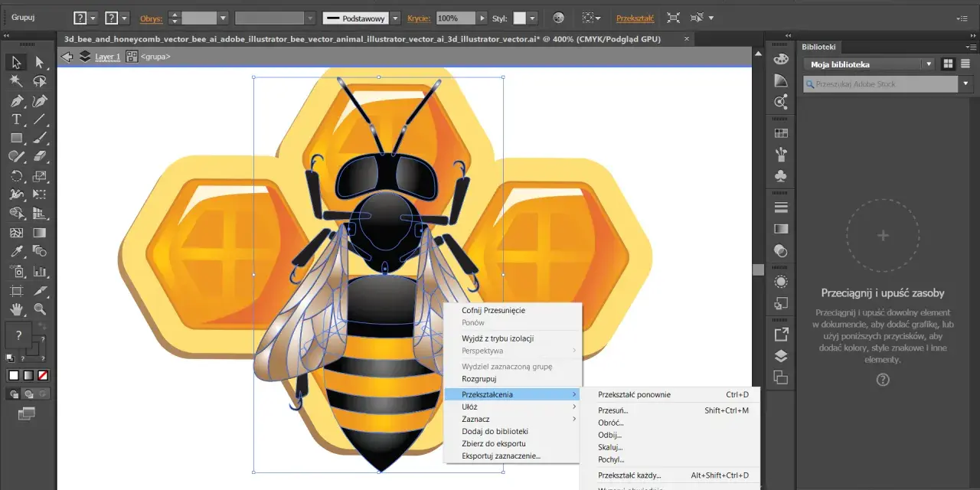Click the Przekształć link in control bar
The height and width of the screenshot is (490, 980).
click(635, 18)
